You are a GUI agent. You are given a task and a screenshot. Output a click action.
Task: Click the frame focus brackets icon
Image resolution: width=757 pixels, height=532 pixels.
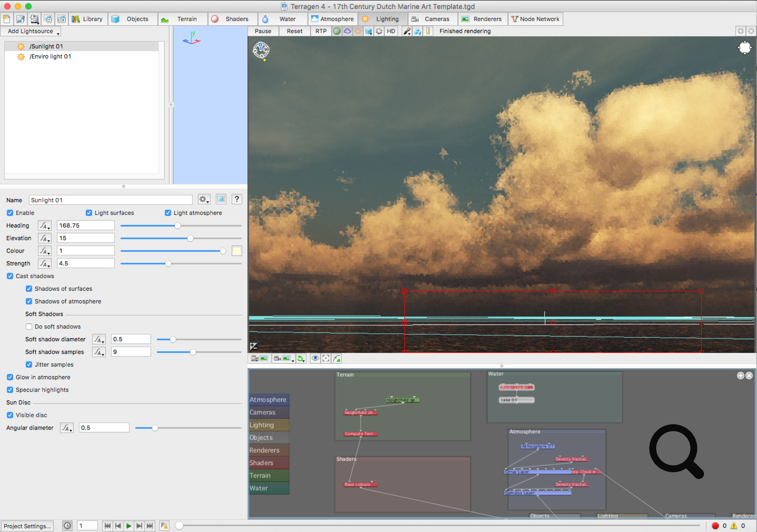(326, 359)
